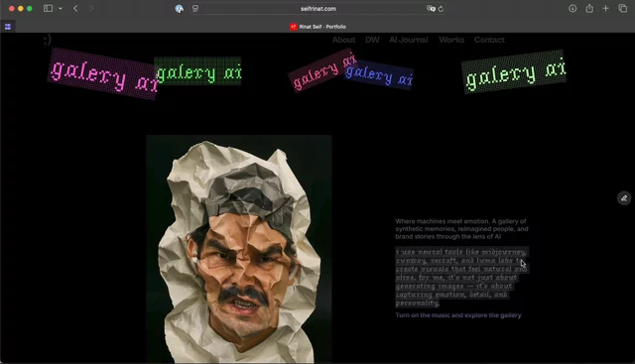This screenshot has height=364, width=635.
Task: Open the translate page icon
Action: click(431, 9)
